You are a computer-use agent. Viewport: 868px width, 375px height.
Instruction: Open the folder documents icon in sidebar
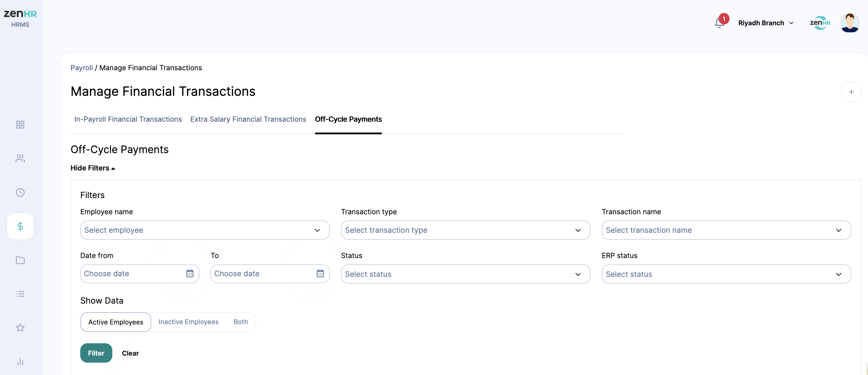[20, 260]
